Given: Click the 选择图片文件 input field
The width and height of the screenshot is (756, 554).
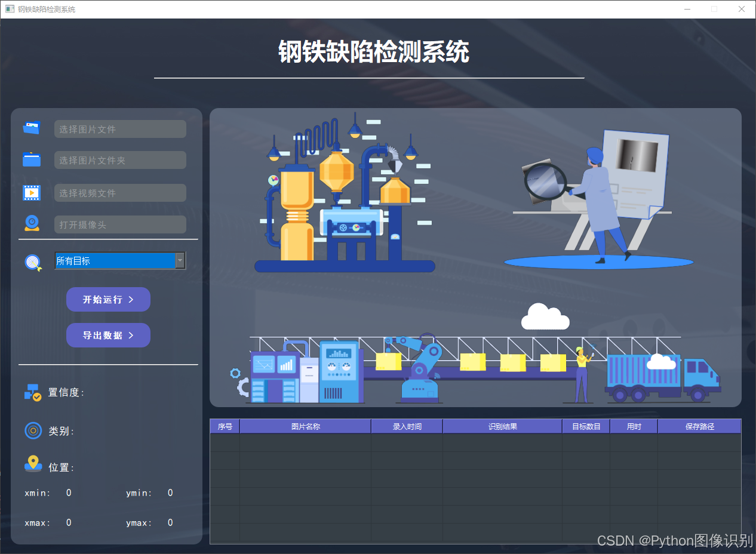Looking at the screenshot, I should (119, 128).
